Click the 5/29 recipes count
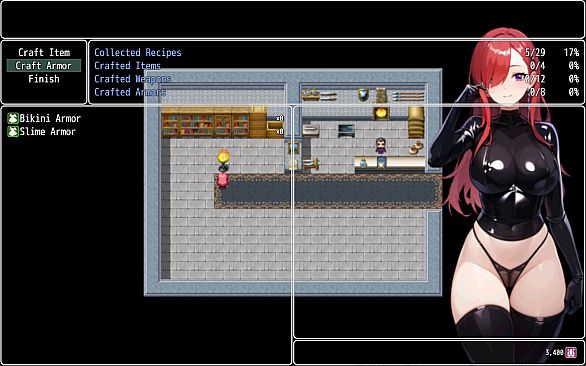 pyautogui.click(x=535, y=52)
